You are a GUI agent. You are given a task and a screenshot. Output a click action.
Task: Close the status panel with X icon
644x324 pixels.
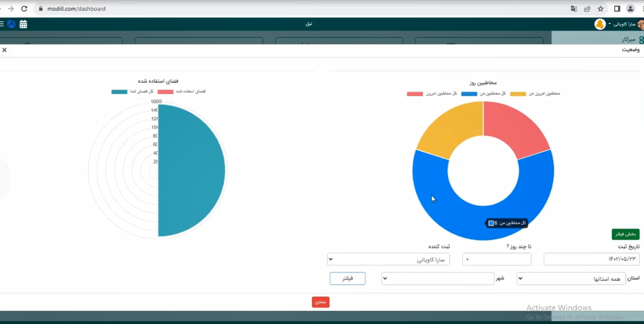[5, 50]
